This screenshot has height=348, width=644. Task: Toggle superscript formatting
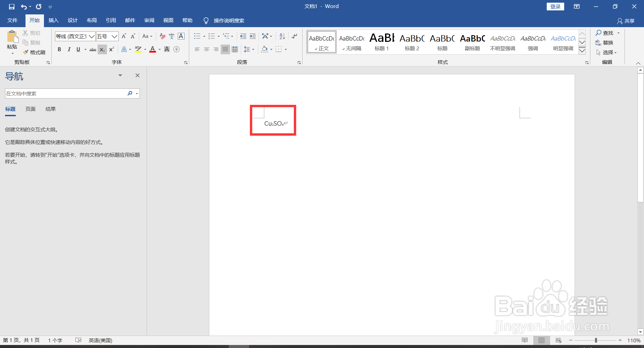pos(112,49)
